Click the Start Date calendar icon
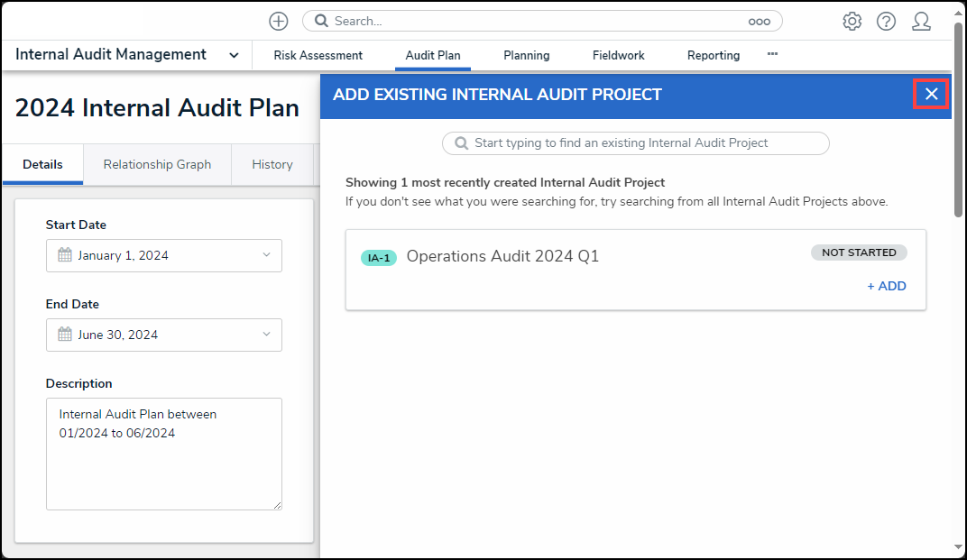 65,255
